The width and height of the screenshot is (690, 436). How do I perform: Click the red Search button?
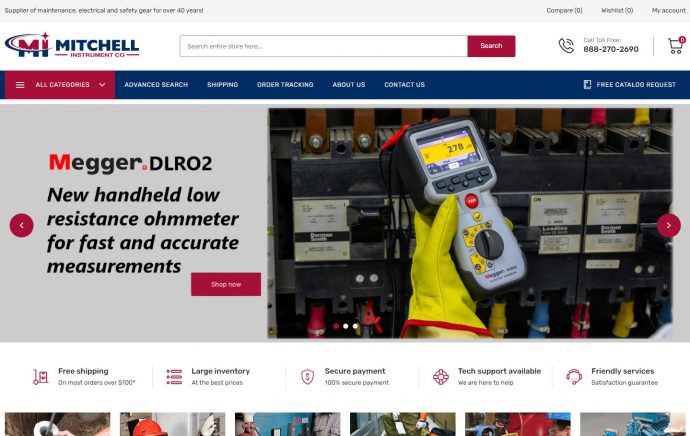point(491,46)
